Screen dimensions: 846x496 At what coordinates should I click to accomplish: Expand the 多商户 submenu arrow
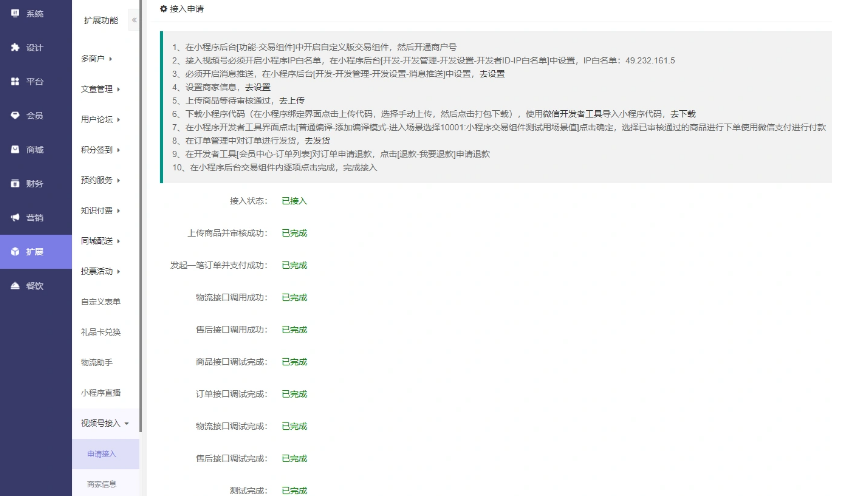tap(111, 59)
